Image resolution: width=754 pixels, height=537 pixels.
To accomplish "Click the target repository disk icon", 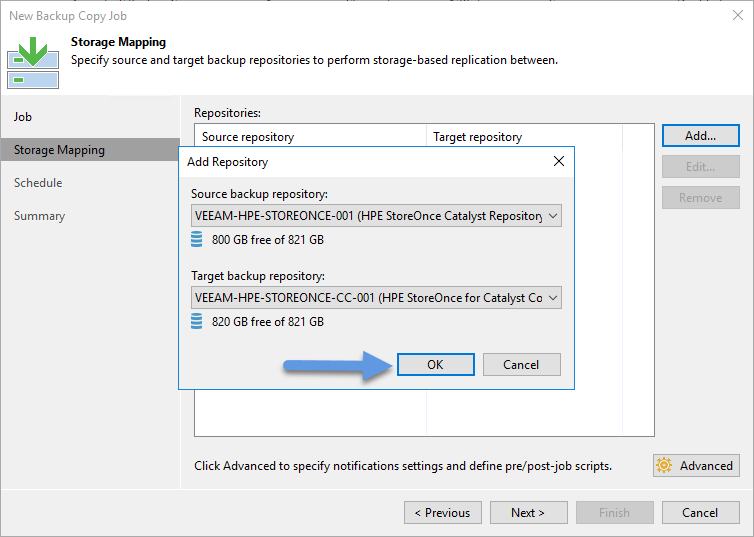I will click(x=197, y=321).
